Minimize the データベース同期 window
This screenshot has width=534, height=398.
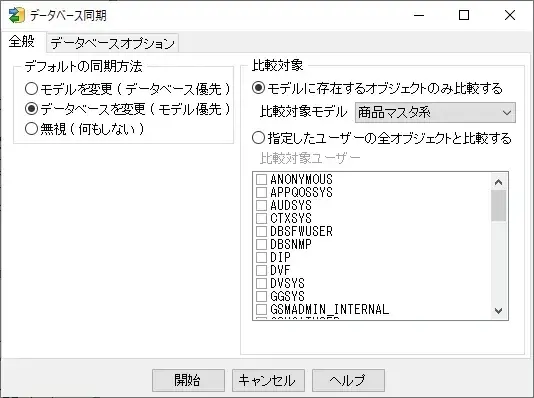(x=419, y=15)
